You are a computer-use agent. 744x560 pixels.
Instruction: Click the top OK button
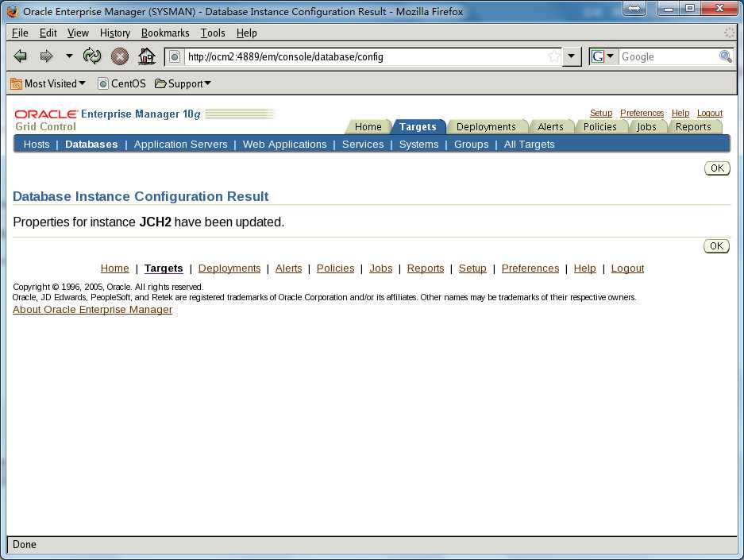click(717, 168)
